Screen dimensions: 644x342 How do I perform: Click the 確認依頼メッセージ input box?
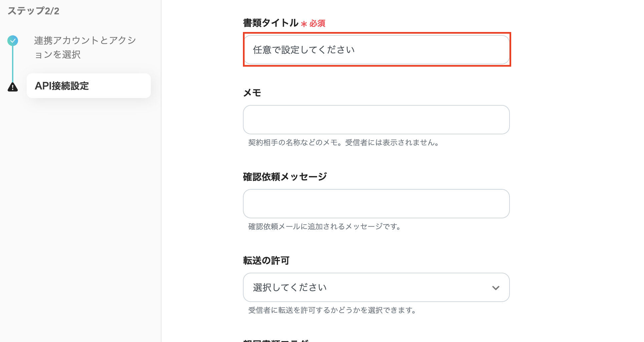[376, 204]
